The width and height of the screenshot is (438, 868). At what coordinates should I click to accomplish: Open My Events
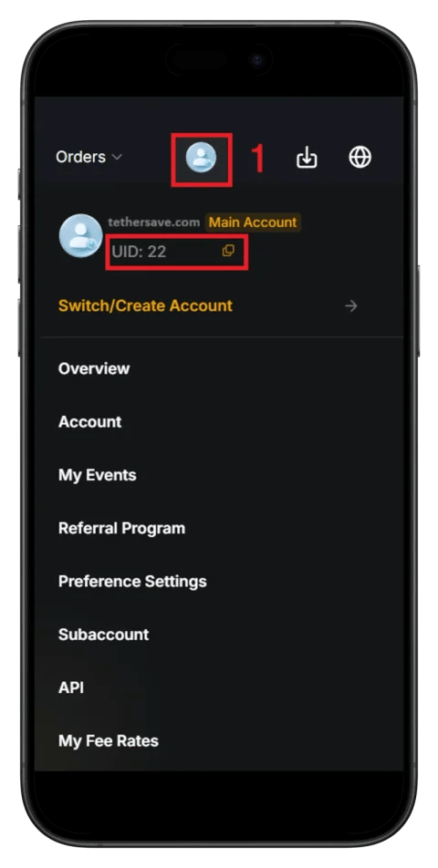97,475
